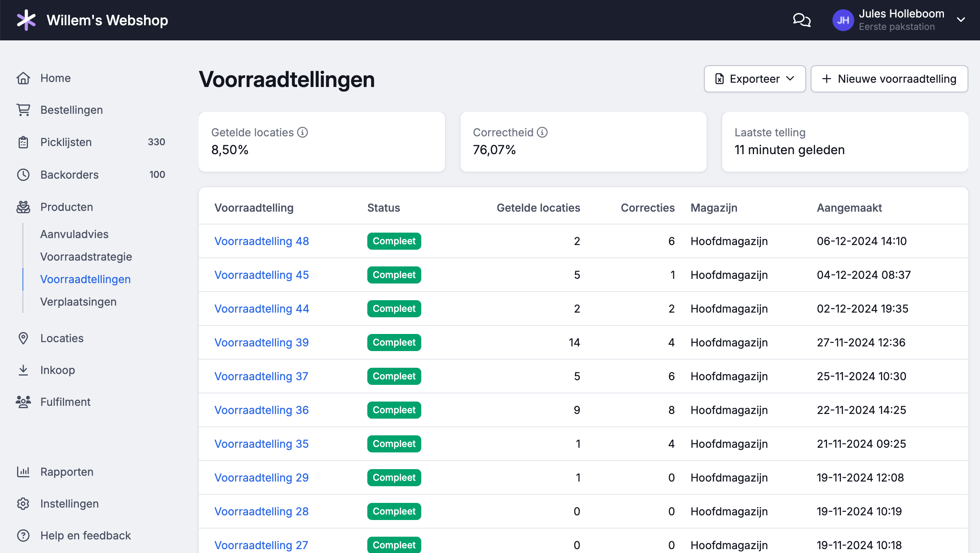Click the Getelde locaties column header
This screenshot has height=553, width=980.
point(539,208)
